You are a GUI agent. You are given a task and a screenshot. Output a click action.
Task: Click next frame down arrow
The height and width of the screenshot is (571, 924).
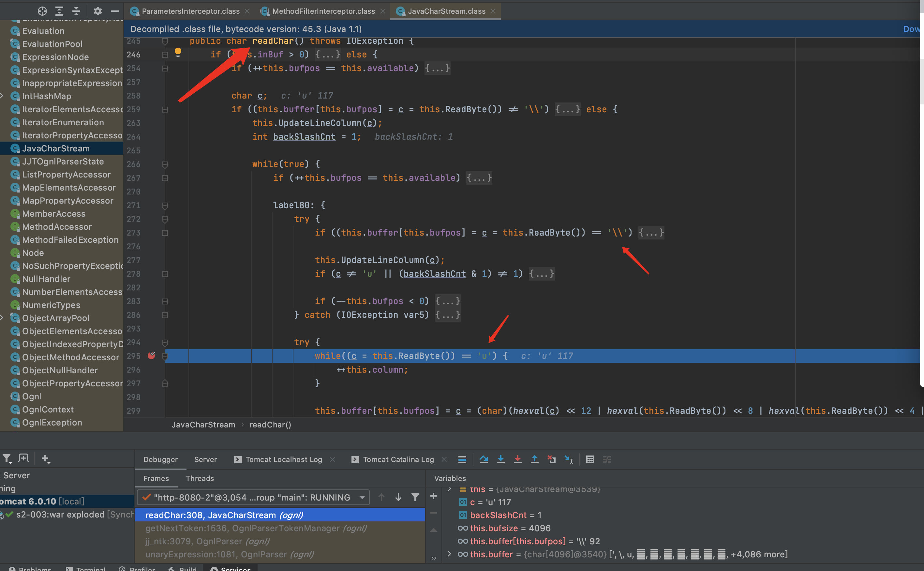pos(398,497)
